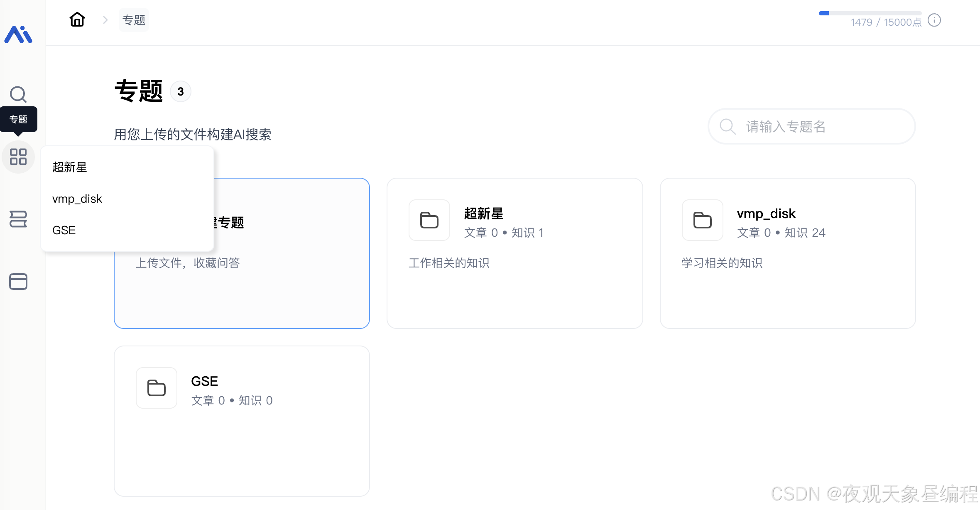
Task: Open the 超新星 topic card title
Action: [483, 213]
